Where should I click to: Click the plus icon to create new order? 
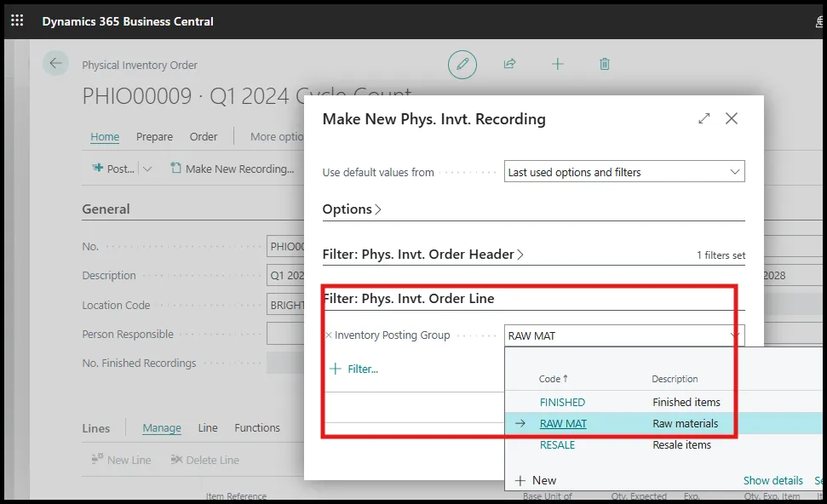558,65
